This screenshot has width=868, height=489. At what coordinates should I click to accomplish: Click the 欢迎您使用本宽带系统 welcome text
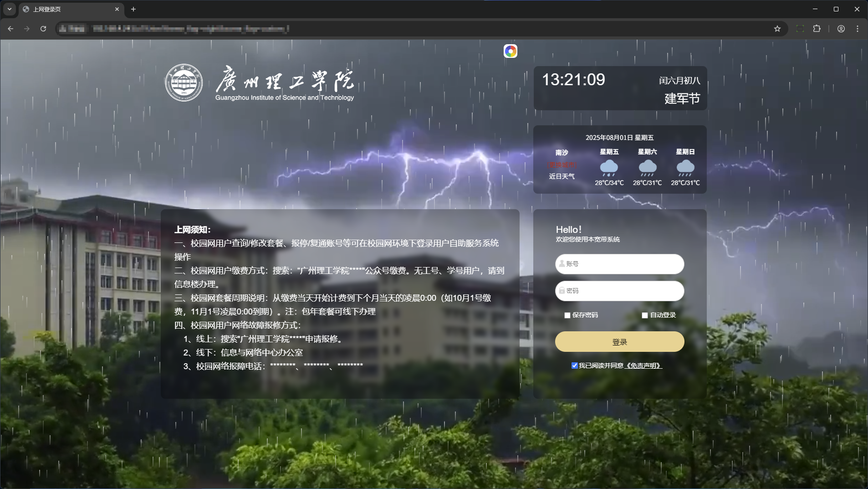pyautogui.click(x=587, y=239)
